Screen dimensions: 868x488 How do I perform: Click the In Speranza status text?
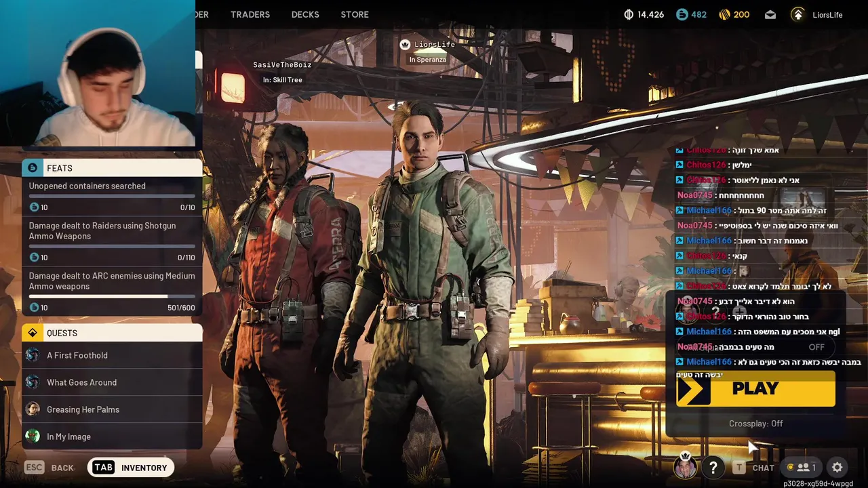coord(427,60)
